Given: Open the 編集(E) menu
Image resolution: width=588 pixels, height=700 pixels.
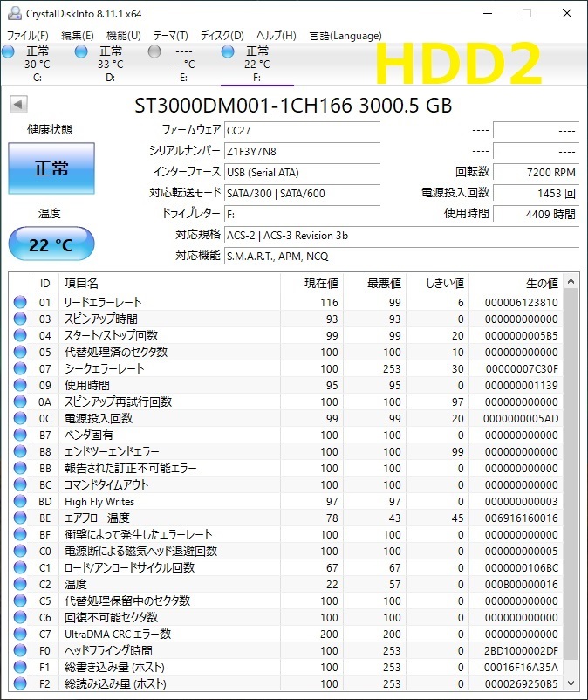Looking at the screenshot, I should coord(77,35).
